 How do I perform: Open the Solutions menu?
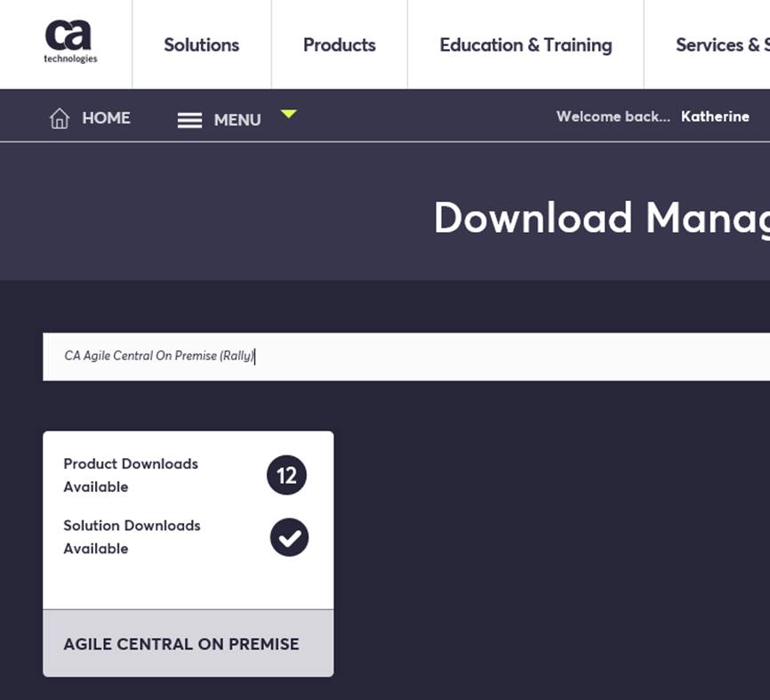(202, 44)
